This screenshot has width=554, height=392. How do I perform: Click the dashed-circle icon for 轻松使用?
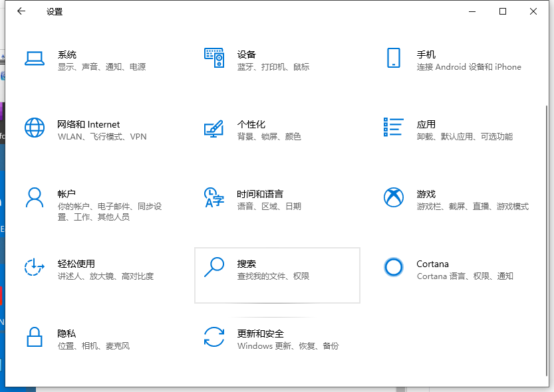click(35, 267)
